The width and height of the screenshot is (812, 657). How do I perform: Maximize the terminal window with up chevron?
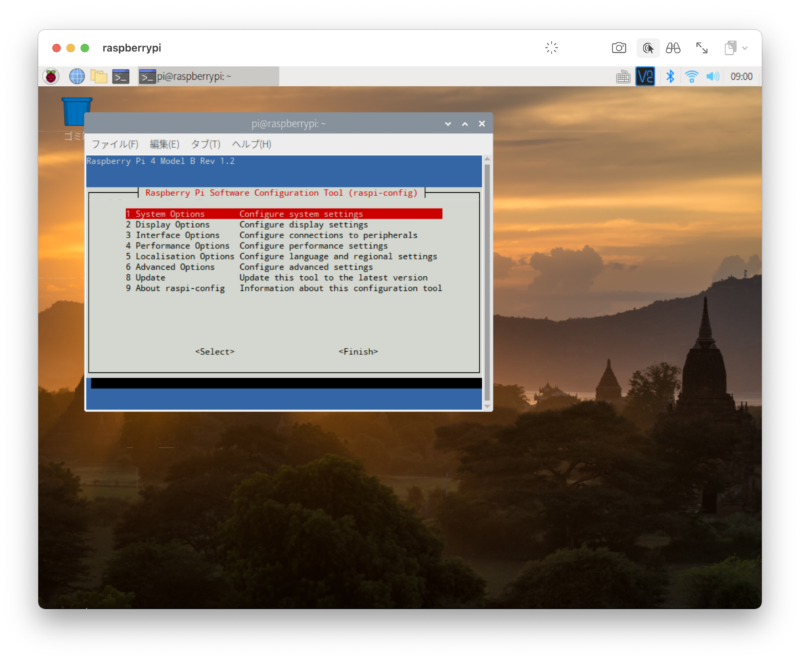(x=465, y=124)
